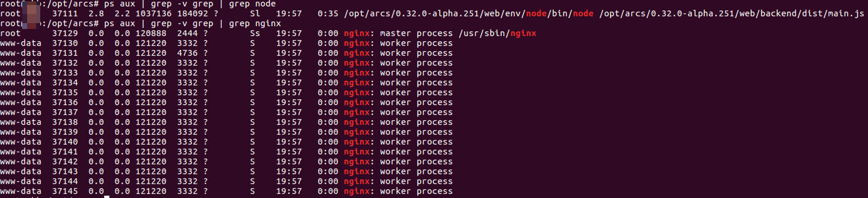Image resolution: width=868 pixels, height=198 pixels.
Task: Click www-data user on PID 37138 row
Action: point(20,122)
